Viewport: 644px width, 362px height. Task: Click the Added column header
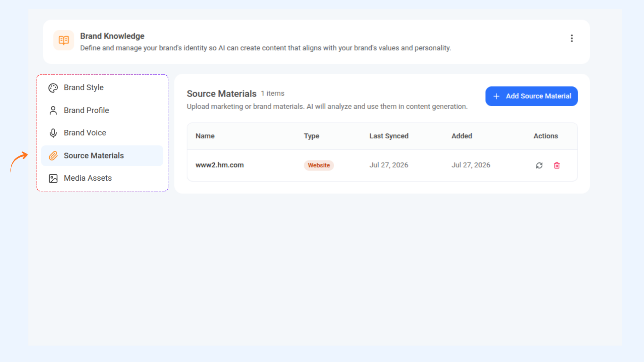(462, 136)
